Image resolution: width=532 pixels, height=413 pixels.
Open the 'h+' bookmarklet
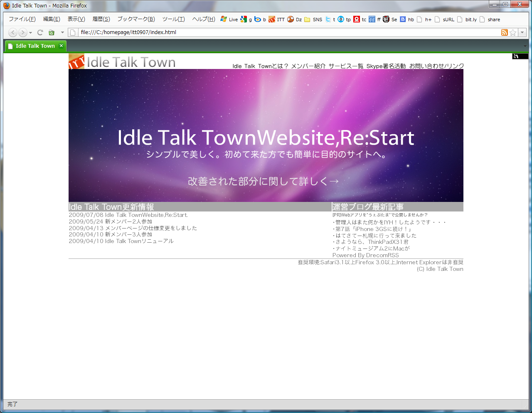coord(424,19)
